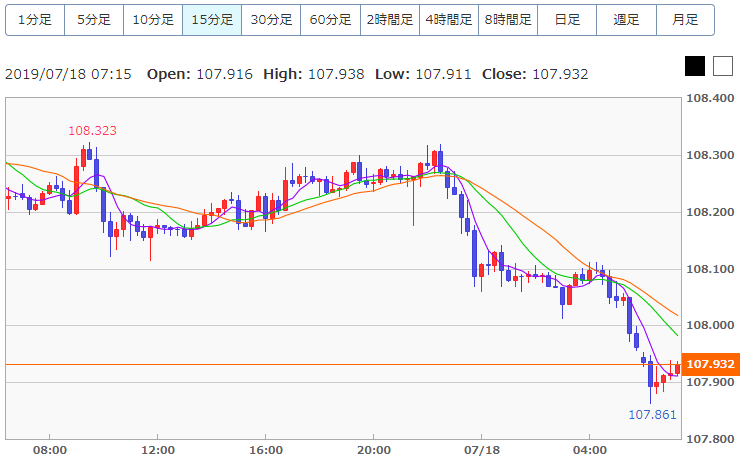Switch chart to 30分足

(271, 20)
